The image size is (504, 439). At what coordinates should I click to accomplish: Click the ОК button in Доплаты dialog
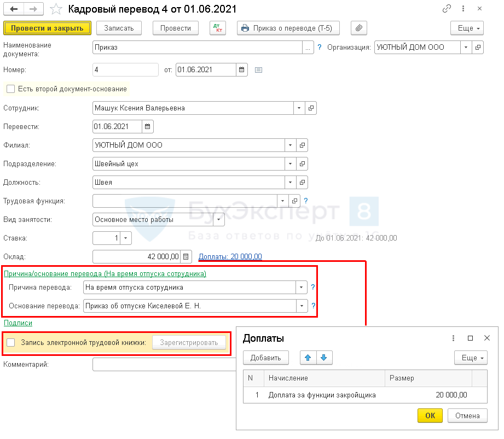point(430,415)
